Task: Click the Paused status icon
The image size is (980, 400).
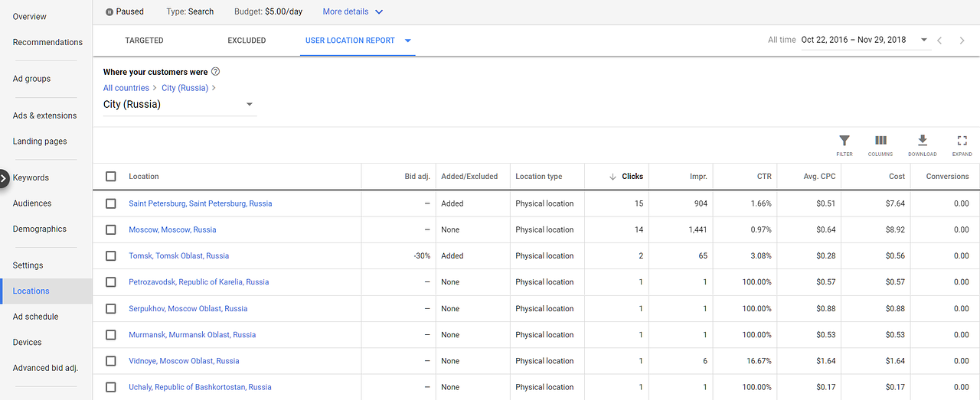Action: pos(109,12)
